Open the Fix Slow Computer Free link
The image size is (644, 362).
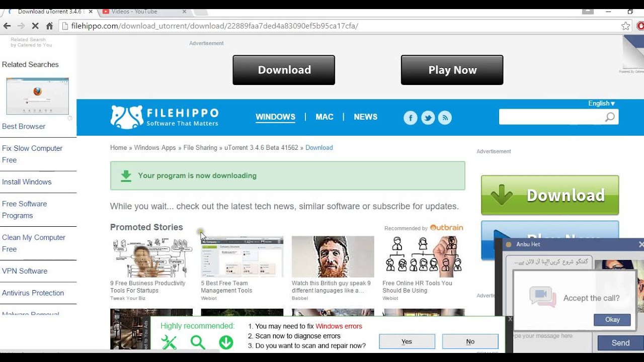[x=32, y=154]
